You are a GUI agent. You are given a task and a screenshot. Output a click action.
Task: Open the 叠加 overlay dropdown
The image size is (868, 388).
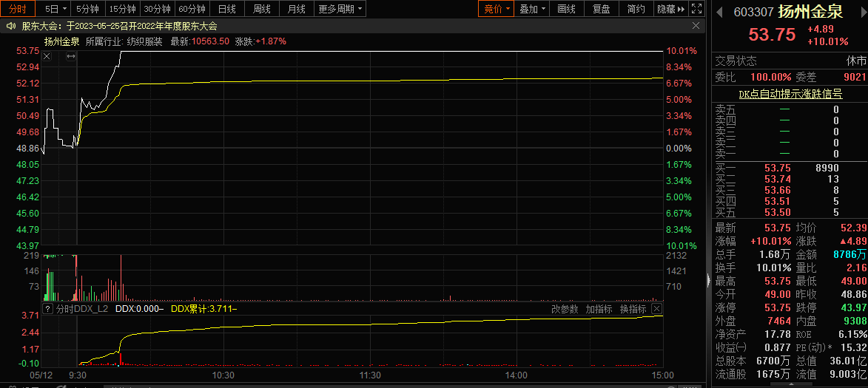(533, 9)
